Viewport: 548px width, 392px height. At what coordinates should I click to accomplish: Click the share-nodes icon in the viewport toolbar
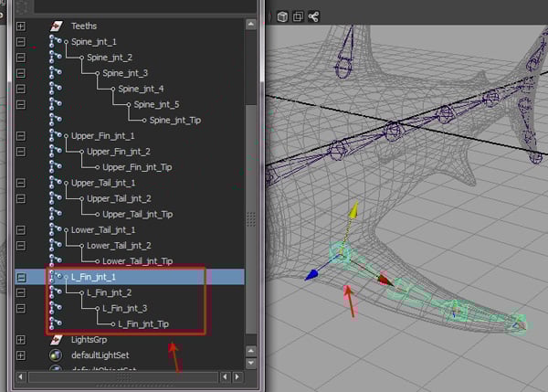pyautogui.click(x=313, y=16)
